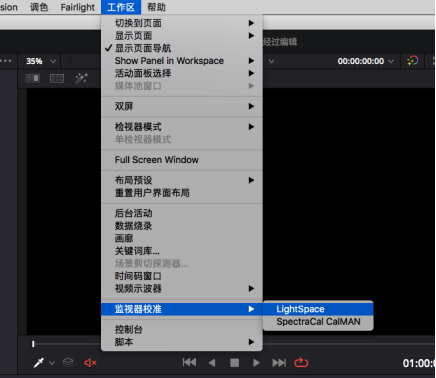Viewport: 436px width, 378px height.
Task: Select the qualifier eyedropper tool
Action: 39,363
